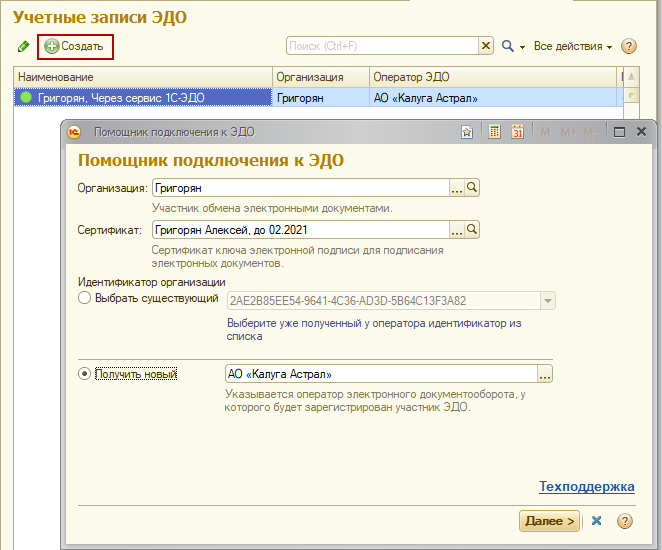Open Организация record with magnifier icon
662x550 pixels.
pyautogui.click(x=472, y=187)
